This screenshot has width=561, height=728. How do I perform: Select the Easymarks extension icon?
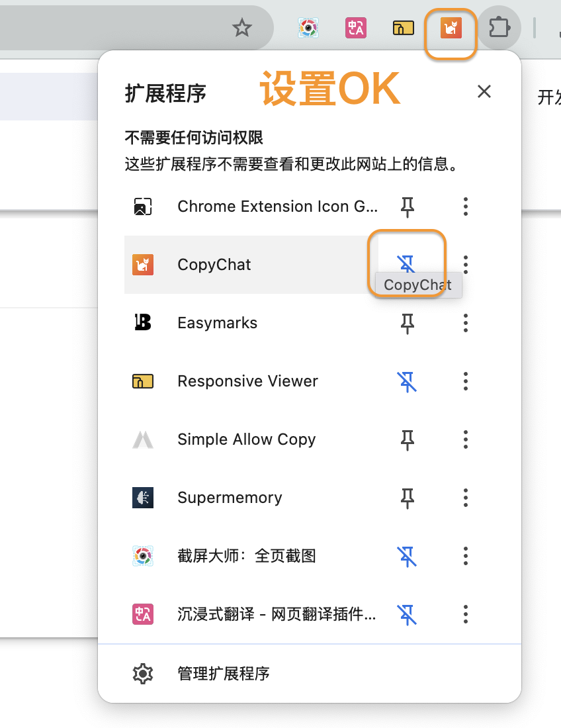[142, 322]
